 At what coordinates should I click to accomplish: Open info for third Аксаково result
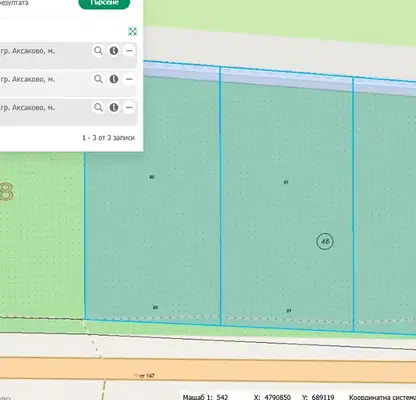point(114,107)
